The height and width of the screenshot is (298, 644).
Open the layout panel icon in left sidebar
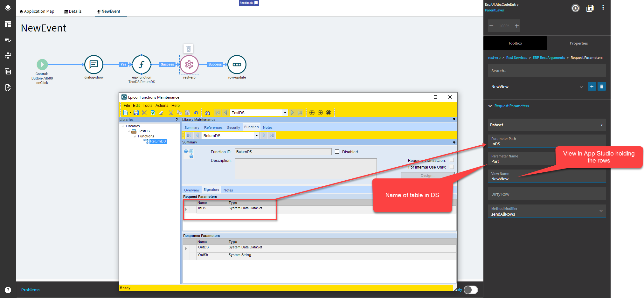(8, 24)
